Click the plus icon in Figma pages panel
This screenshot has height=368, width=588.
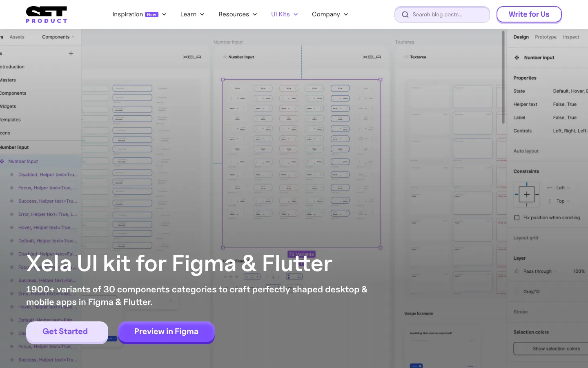(x=71, y=53)
